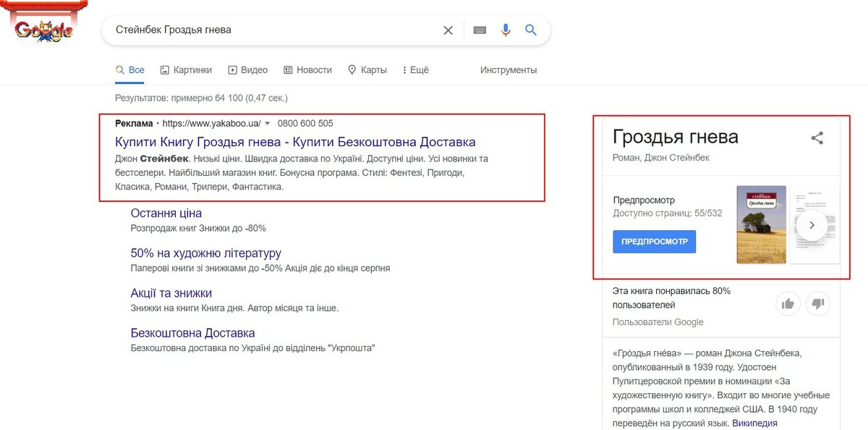The image size is (868, 430).
Task: Open the Википедия source link
Action: (x=754, y=423)
